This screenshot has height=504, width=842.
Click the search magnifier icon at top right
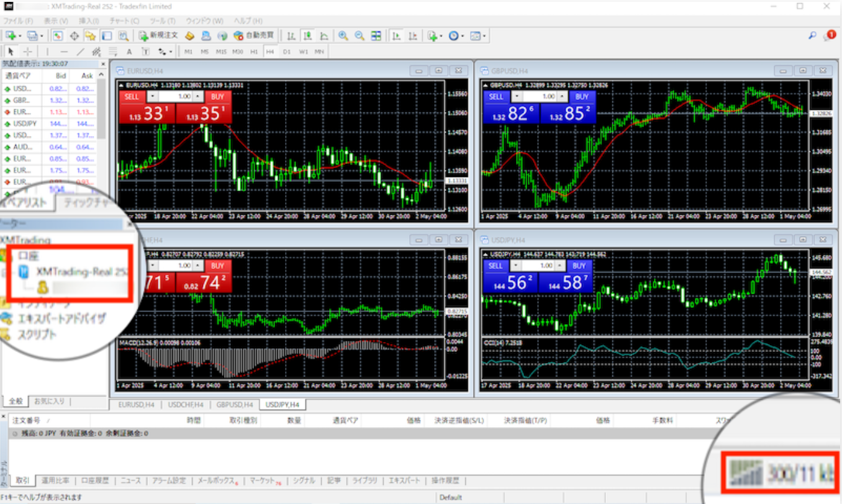812,36
